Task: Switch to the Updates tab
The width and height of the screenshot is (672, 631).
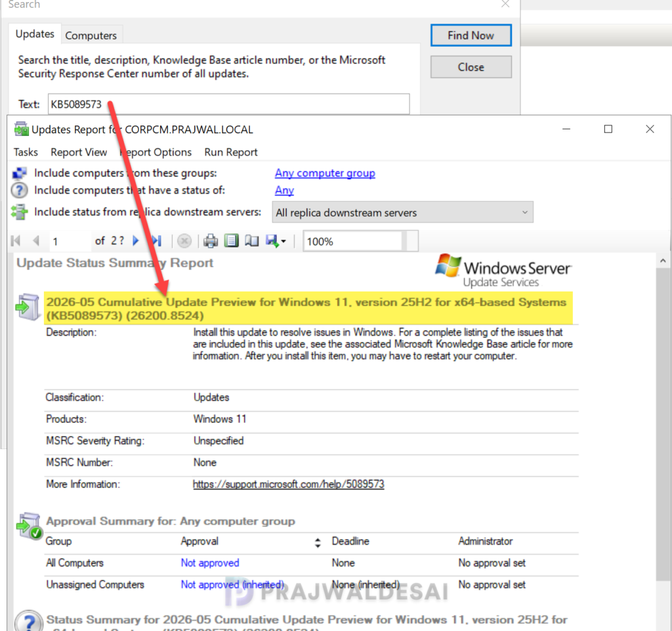Action: pyautogui.click(x=35, y=34)
